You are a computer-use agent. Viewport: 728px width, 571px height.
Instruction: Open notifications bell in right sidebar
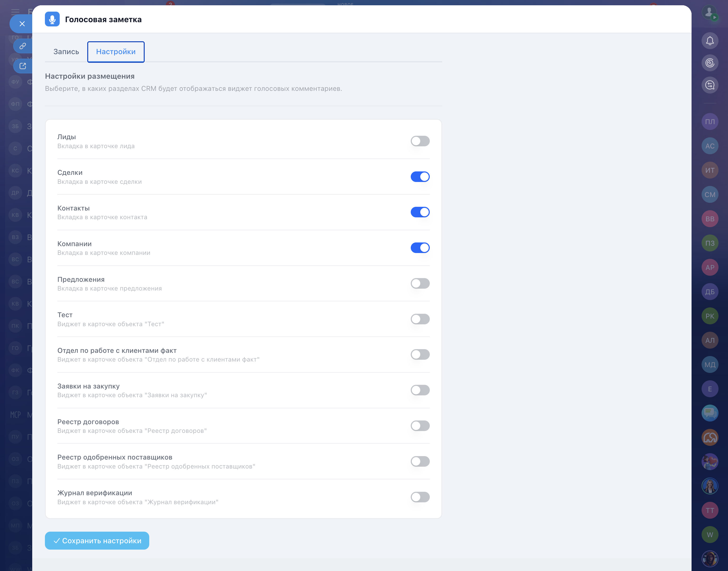tap(710, 41)
